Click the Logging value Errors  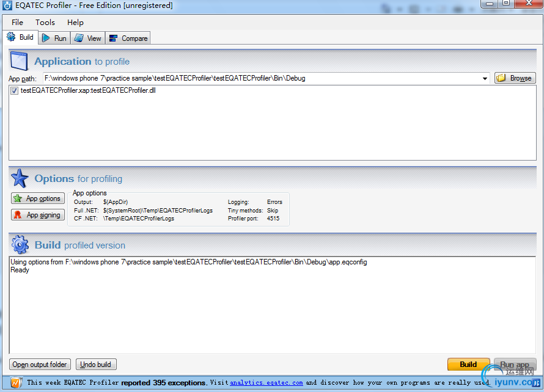pyautogui.click(x=274, y=202)
